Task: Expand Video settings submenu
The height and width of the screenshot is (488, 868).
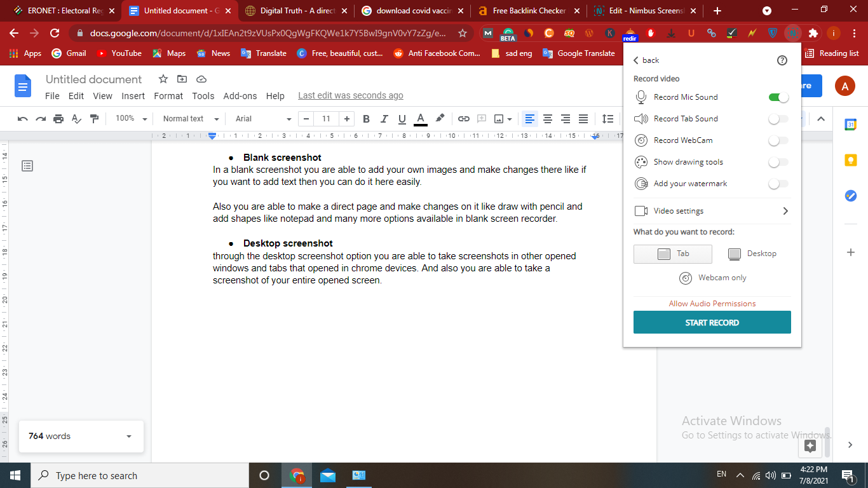Action: coord(712,211)
